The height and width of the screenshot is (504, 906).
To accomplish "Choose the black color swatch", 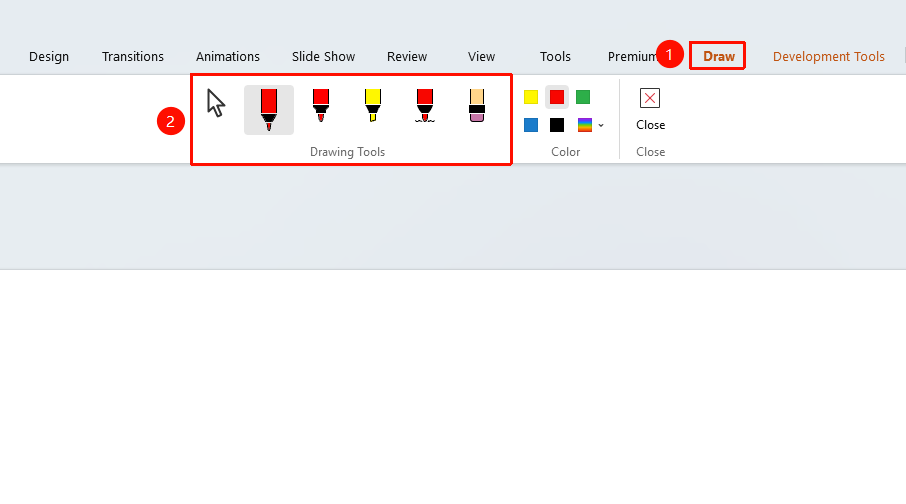I will (557, 125).
